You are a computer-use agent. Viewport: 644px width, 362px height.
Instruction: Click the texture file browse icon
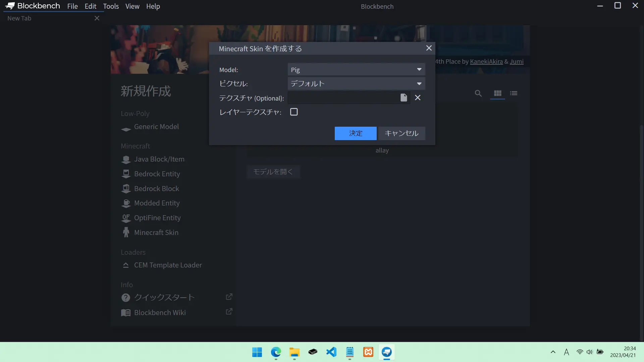point(404,98)
